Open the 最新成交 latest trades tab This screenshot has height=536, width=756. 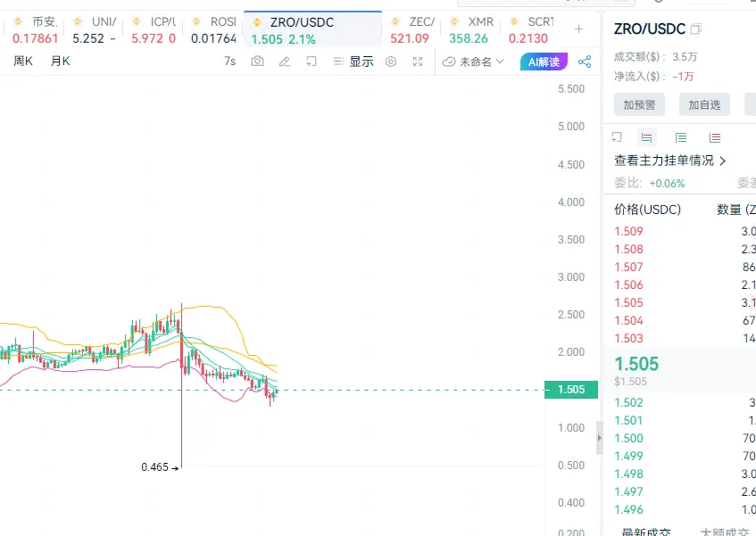(x=646, y=532)
